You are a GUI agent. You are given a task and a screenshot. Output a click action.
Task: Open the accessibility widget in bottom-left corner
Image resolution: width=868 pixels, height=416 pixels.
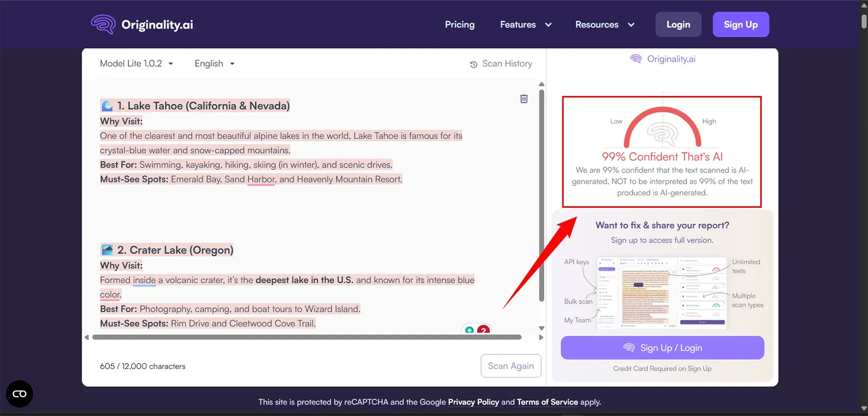coord(19,394)
